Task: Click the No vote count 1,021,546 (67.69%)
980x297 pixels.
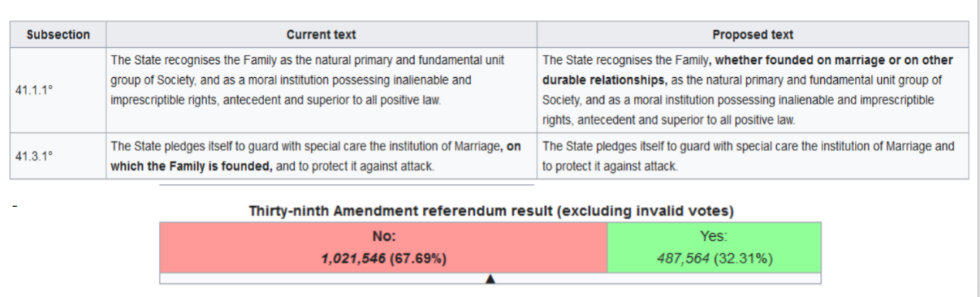Action: [x=384, y=259]
